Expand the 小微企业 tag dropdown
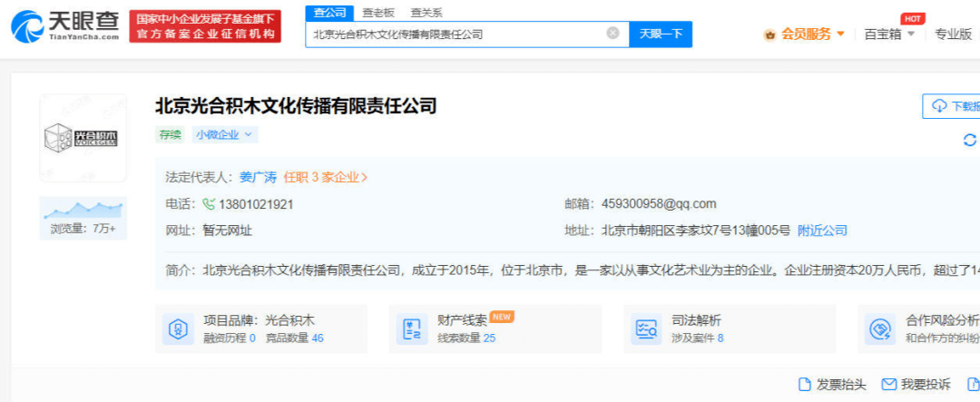Screen dimensions: 980x402 point(225,134)
